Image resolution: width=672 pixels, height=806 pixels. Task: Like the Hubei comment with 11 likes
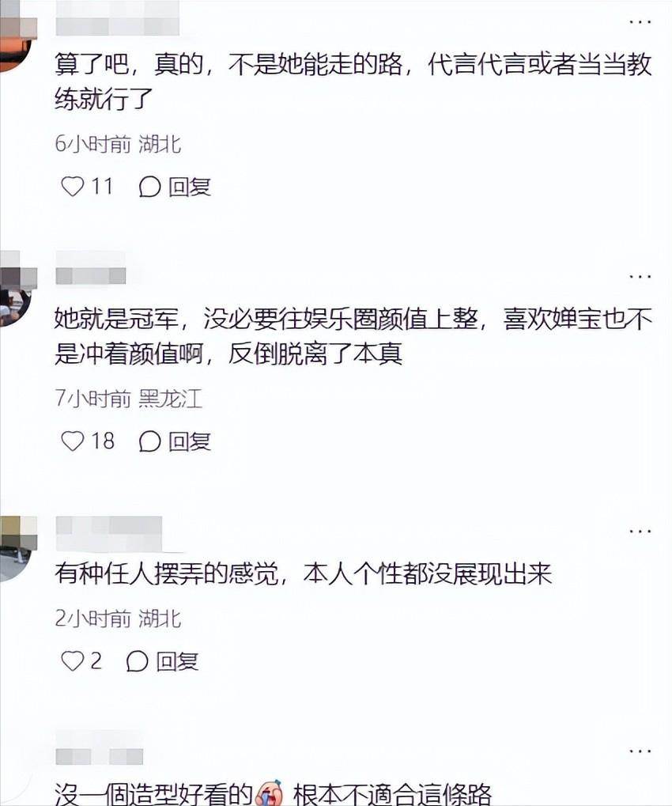coord(73,186)
